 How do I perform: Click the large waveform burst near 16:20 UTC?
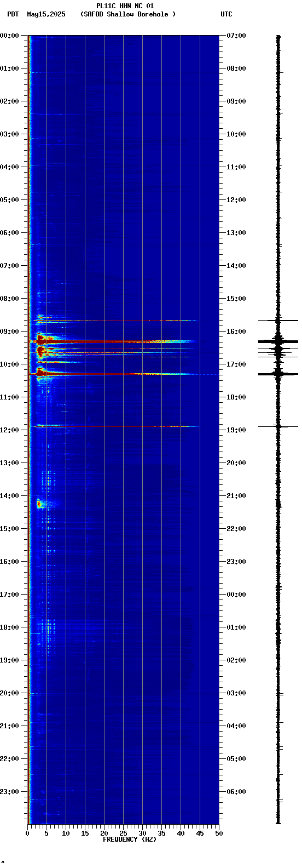tap(278, 341)
